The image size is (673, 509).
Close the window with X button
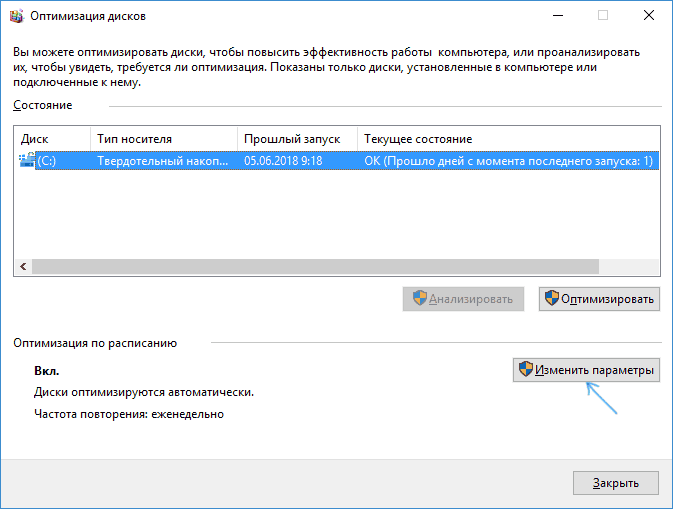tap(649, 16)
